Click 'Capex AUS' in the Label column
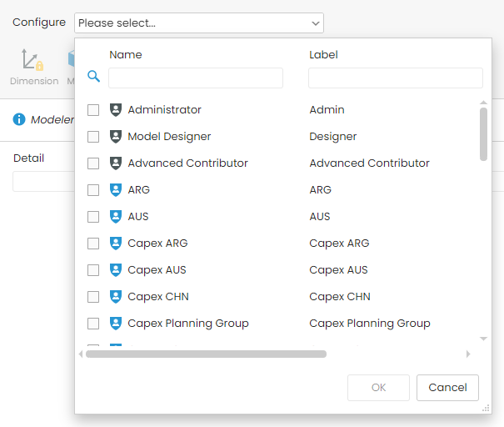The image size is (504, 427). [x=338, y=270]
